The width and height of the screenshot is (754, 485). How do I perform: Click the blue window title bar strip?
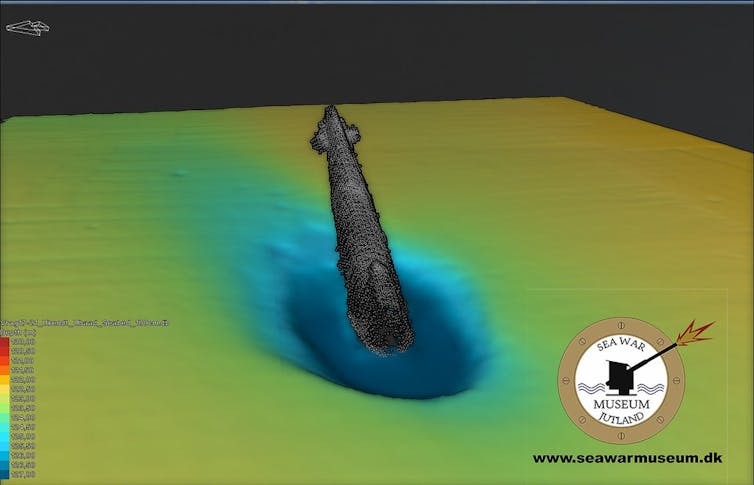tap(377, 2)
